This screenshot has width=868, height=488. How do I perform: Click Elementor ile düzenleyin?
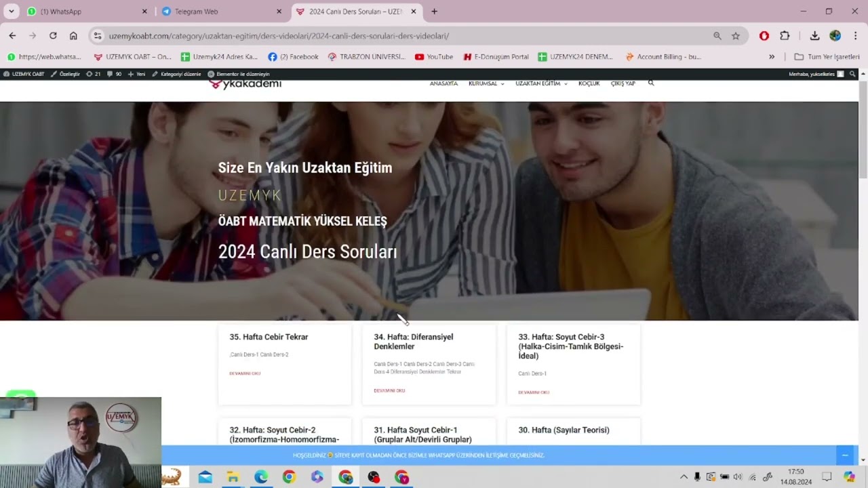coord(239,74)
